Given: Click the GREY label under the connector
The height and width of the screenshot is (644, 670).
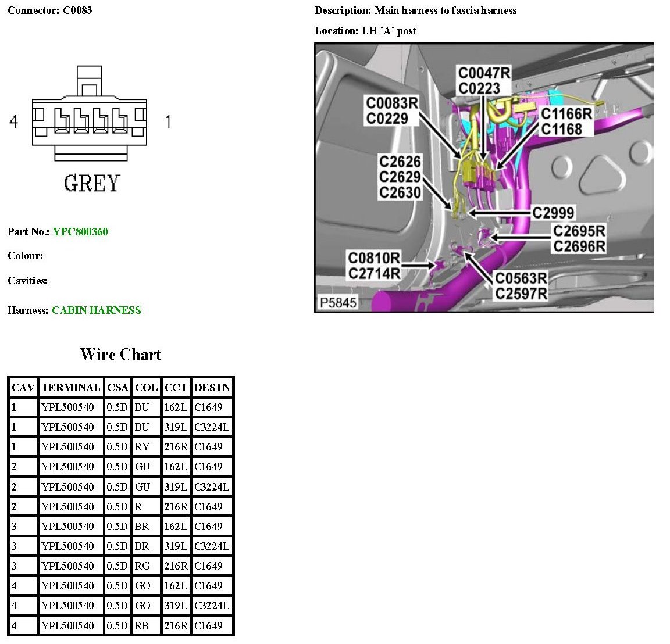Looking at the screenshot, I should [x=92, y=183].
